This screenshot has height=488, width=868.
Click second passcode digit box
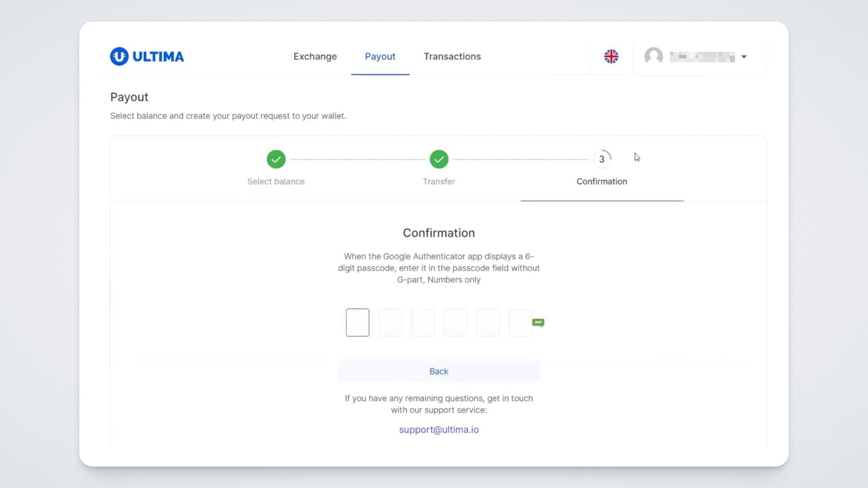[390, 323]
